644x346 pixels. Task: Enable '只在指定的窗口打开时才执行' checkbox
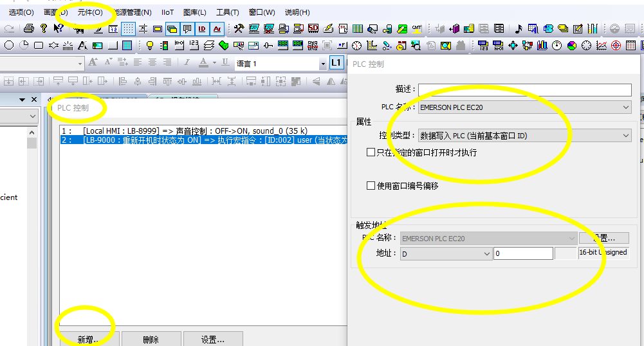[x=371, y=153]
